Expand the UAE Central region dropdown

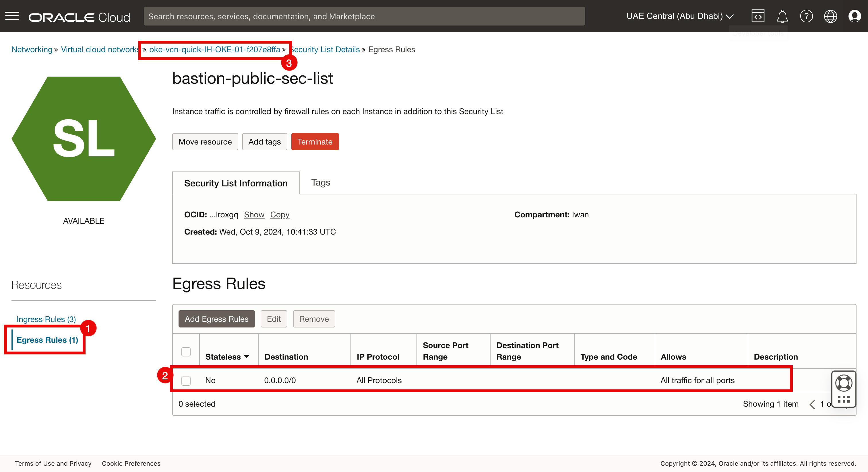tap(680, 16)
